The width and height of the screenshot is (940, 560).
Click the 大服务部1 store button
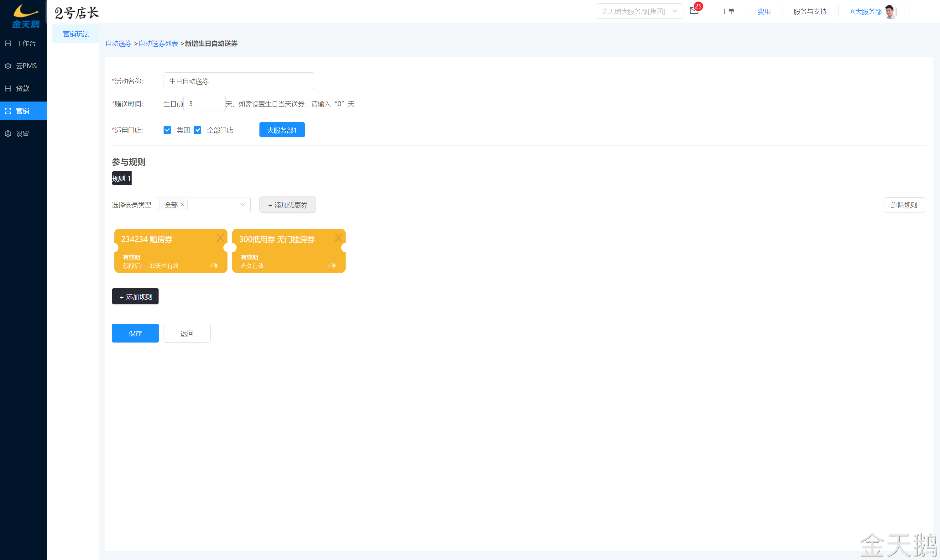[282, 130]
